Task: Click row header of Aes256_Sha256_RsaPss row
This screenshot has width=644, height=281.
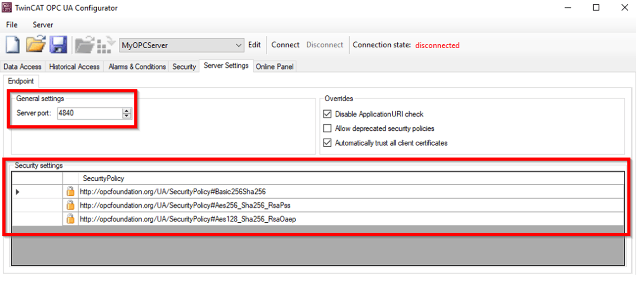Action: [x=37, y=205]
